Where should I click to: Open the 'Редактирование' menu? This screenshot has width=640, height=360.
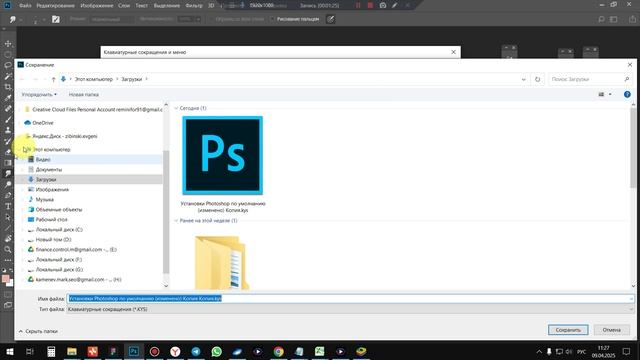pyautogui.click(x=56, y=6)
